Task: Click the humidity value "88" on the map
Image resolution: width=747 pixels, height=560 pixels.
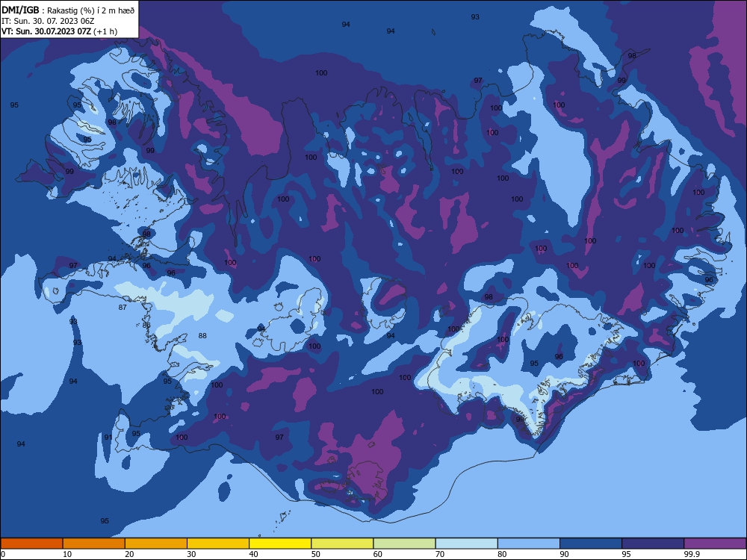Action: [202, 336]
